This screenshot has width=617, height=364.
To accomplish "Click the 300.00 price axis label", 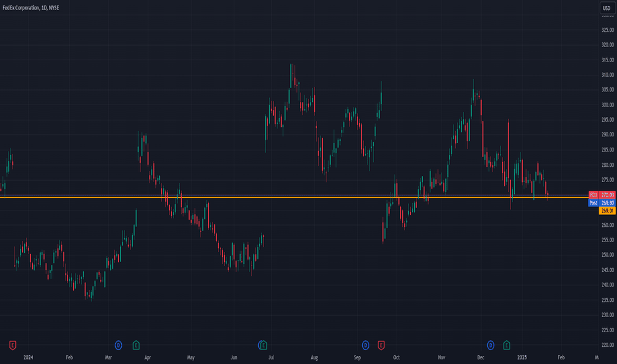I will [x=608, y=105].
